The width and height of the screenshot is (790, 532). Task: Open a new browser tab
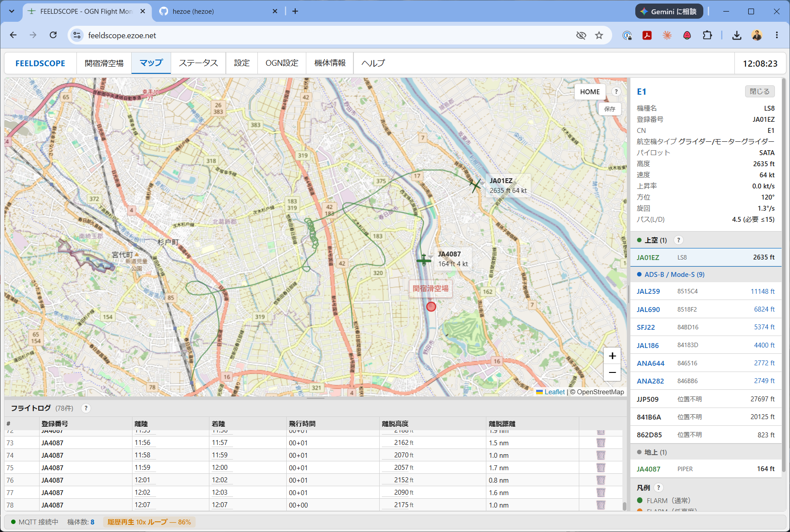(x=295, y=11)
